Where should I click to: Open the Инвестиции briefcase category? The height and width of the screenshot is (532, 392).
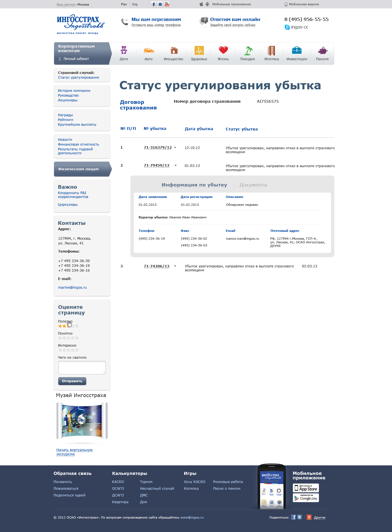coord(297,53)
